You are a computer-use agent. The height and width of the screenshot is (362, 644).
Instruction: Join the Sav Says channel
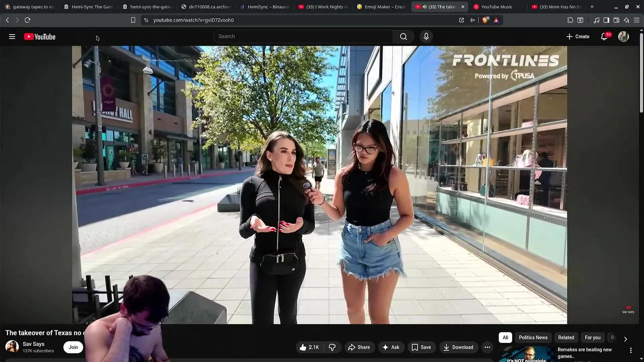pyautogui.click(x=73, y=347)
